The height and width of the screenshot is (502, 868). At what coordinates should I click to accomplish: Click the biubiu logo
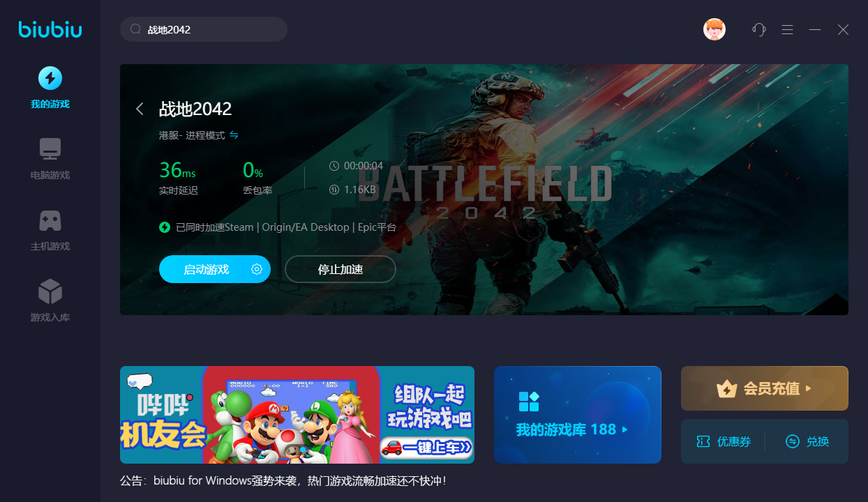coord(50,29)
